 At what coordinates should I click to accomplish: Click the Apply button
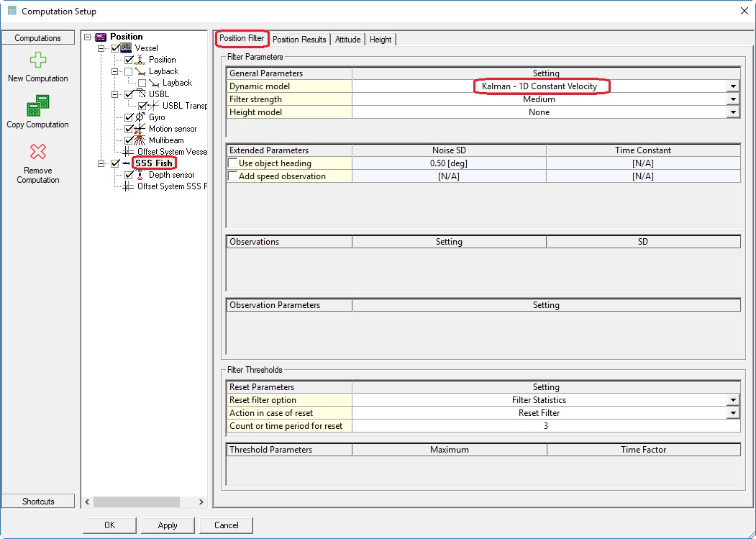168,525
